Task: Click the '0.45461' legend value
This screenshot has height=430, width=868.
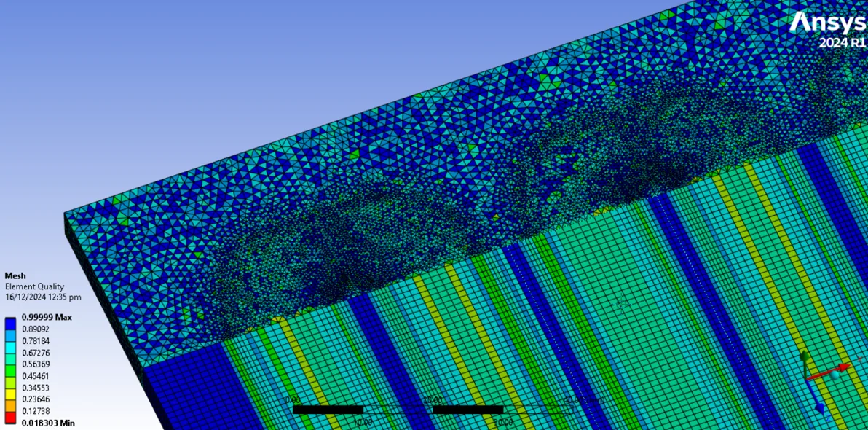Action: coord(36,375)
